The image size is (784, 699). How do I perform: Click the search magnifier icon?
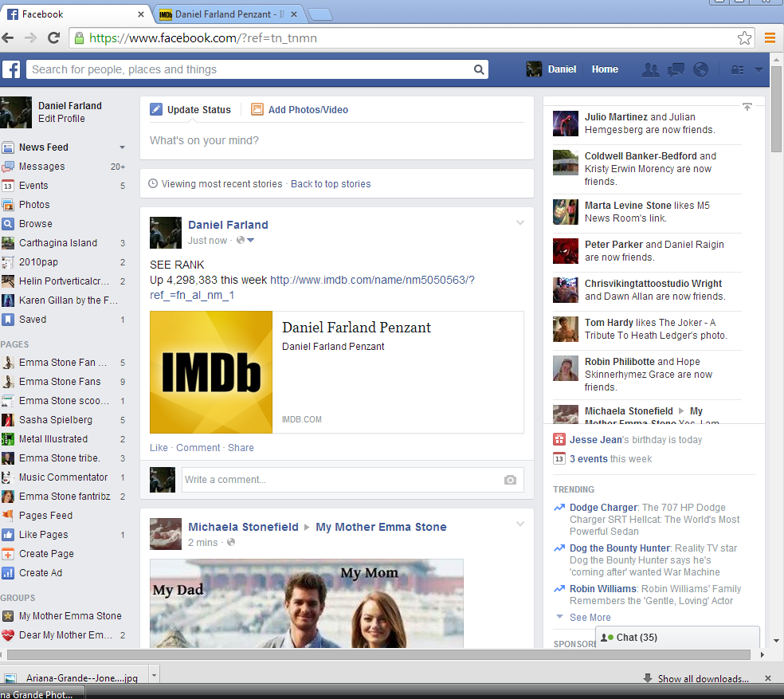click(479, 69)
